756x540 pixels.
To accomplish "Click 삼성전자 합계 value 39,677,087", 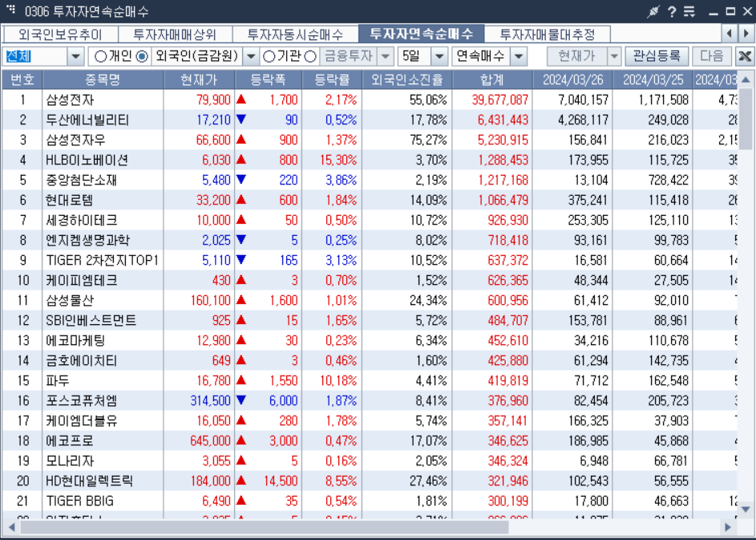I will tap(500, 99).
